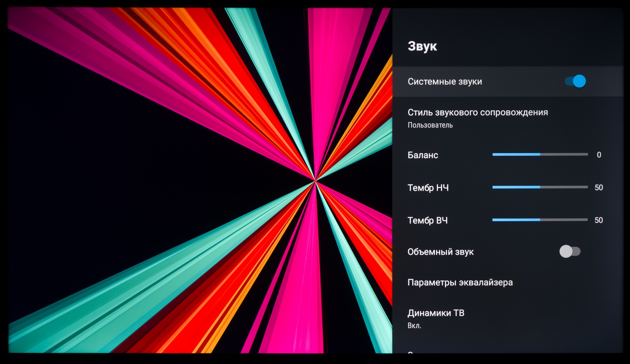
Task: Select the Объемный звук label text
Action: click(440, 252)
